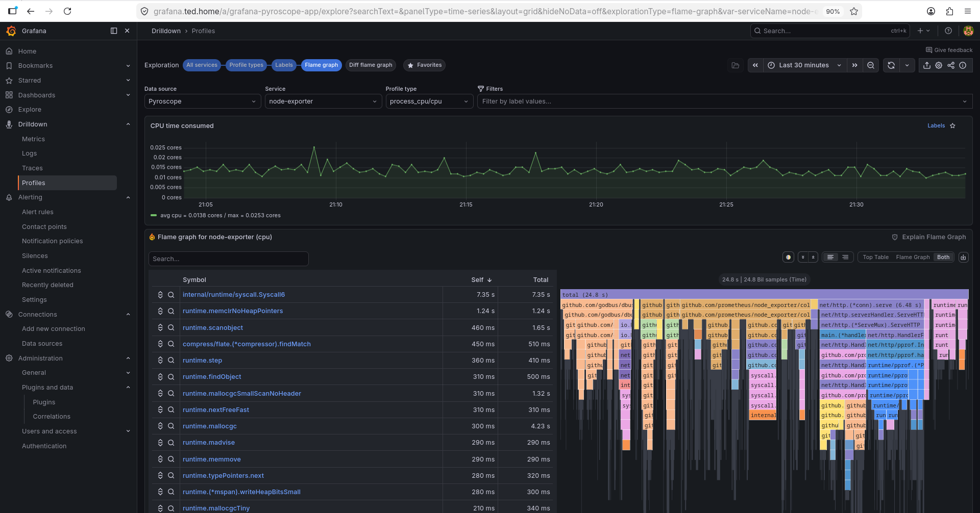Click the export upload icon in toolbar
This screenshot has height=513, width=980.
(927, 65)
